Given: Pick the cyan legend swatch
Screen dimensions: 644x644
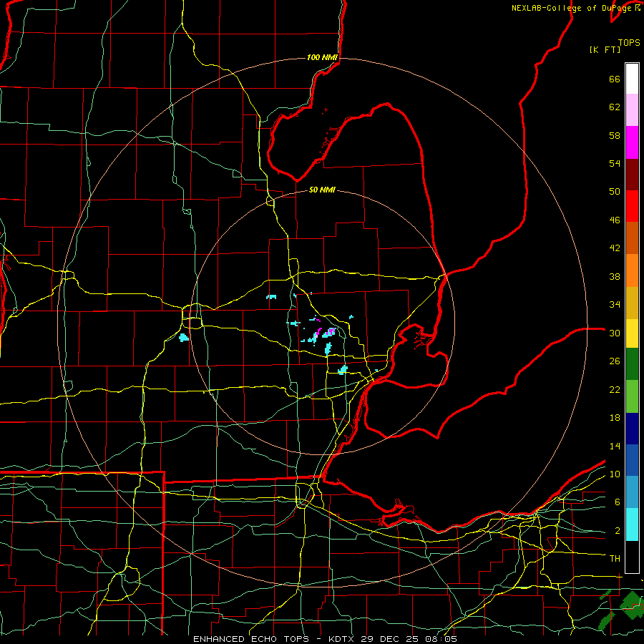Looking at the screenshot, I should (x=632, y=525).
